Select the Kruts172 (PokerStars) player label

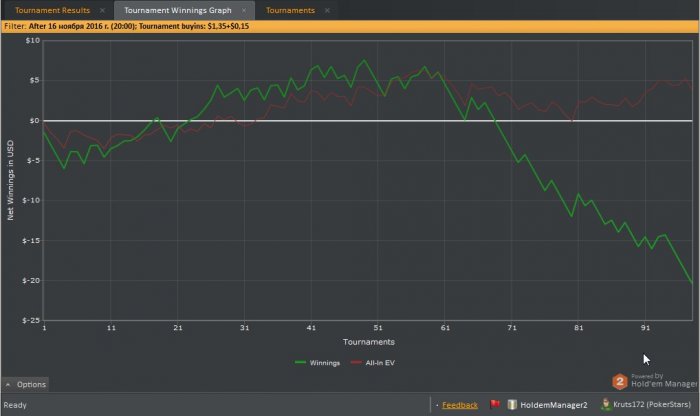[x=652, y=404]
